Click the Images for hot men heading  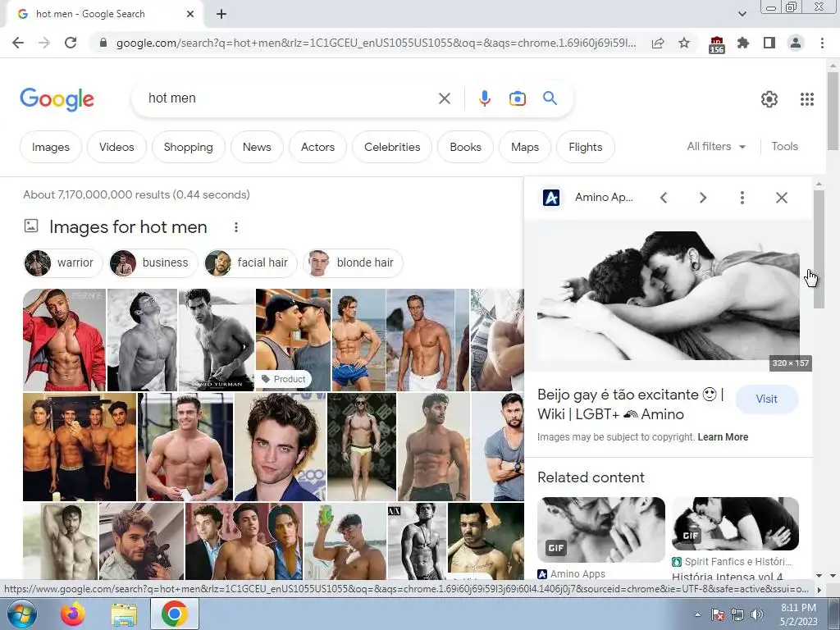pyautogui.click(x=128, y=227)
